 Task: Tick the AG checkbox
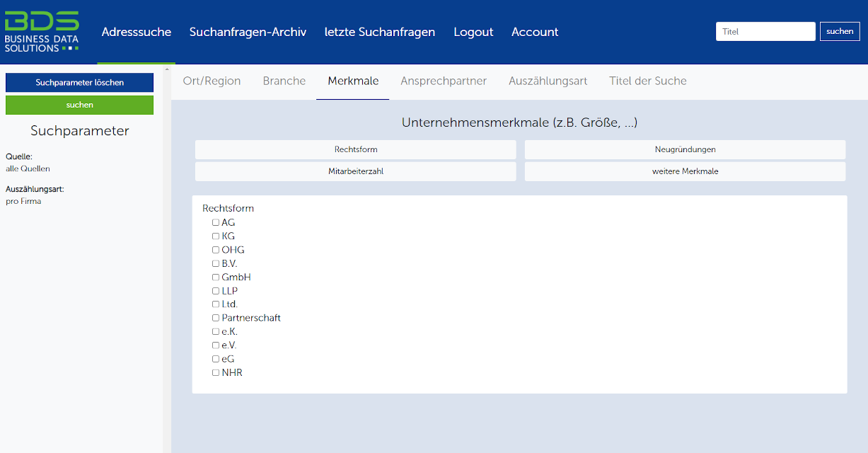tap(216, 223)
